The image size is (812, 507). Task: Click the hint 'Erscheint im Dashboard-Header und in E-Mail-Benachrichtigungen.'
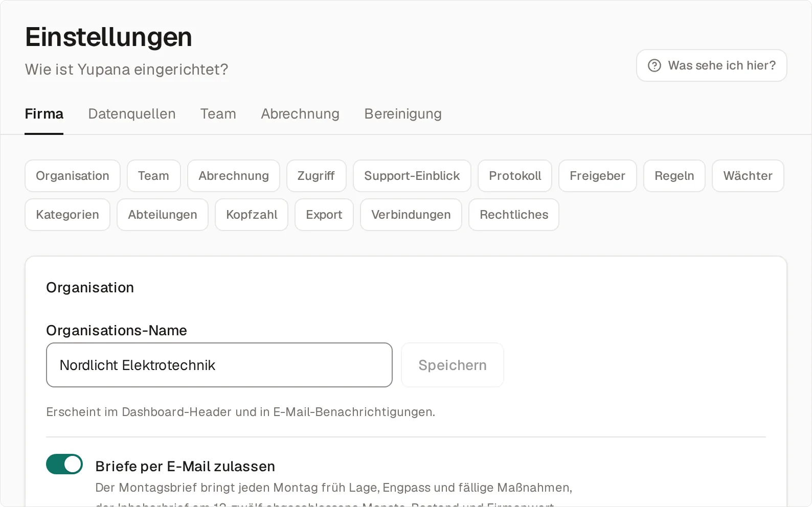click(x=240, y=412)
